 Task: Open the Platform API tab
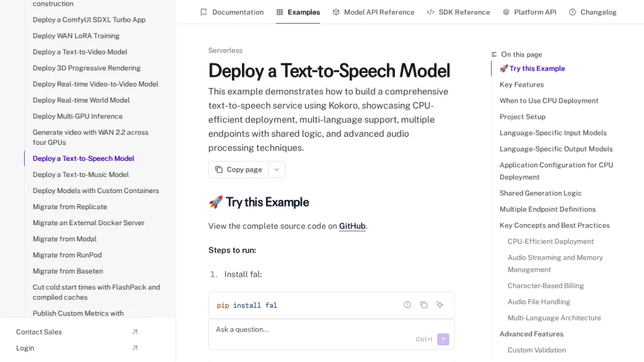[x=529, y=12]
